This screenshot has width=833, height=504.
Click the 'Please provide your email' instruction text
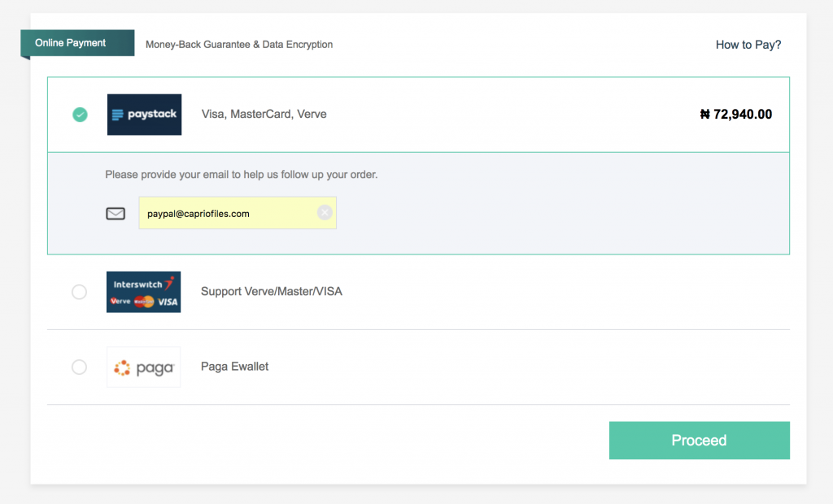click(241, 175)
